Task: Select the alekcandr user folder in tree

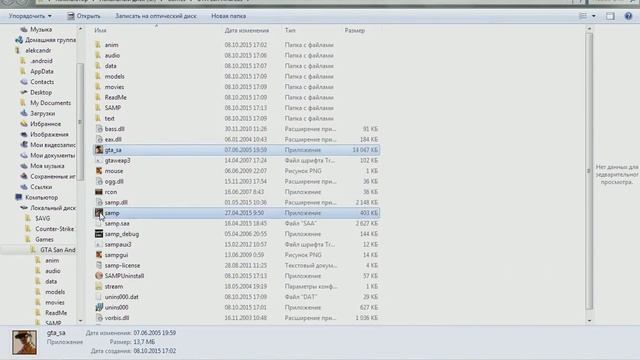Action: pyautogui.click(x=38, y=50)
